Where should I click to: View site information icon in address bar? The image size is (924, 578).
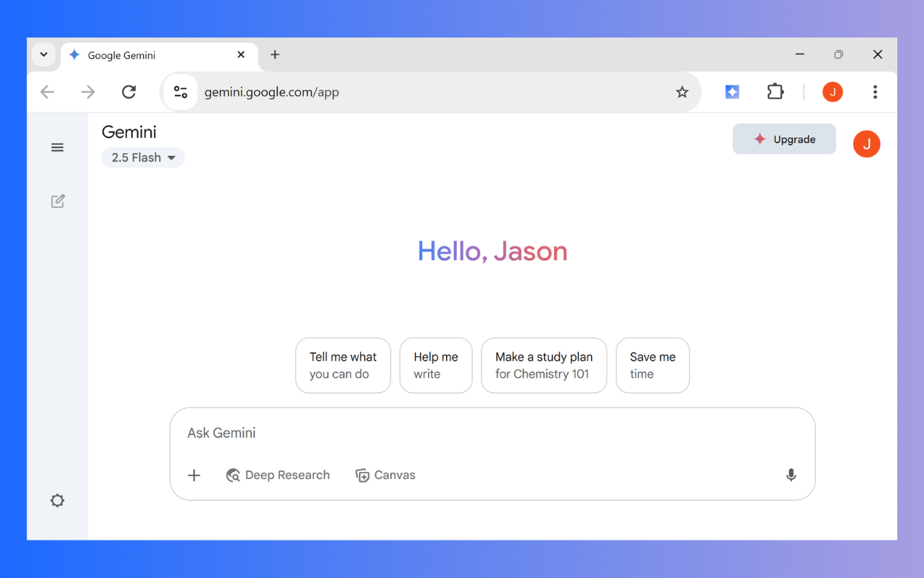(x=180, y=92)
